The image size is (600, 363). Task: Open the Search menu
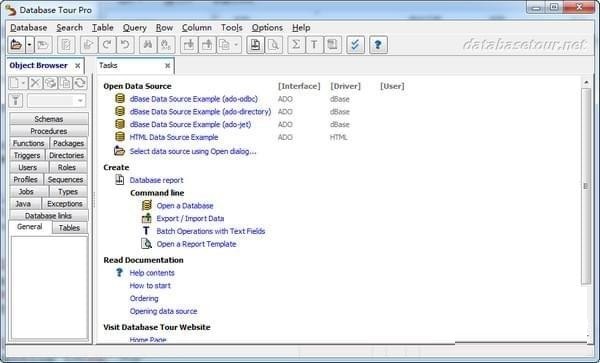pyautogui.click(x=70, y=28)
